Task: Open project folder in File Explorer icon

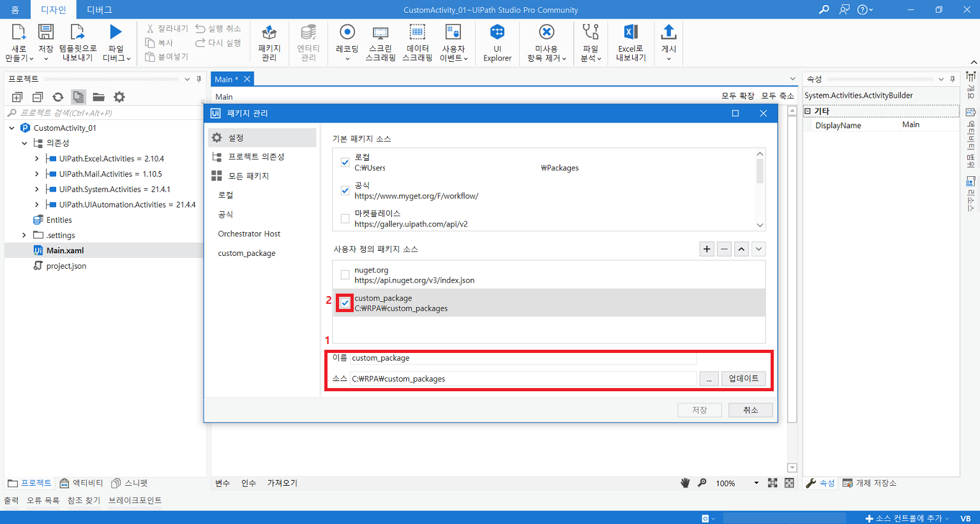Action: pyautogui.click(x=98, y=97)
